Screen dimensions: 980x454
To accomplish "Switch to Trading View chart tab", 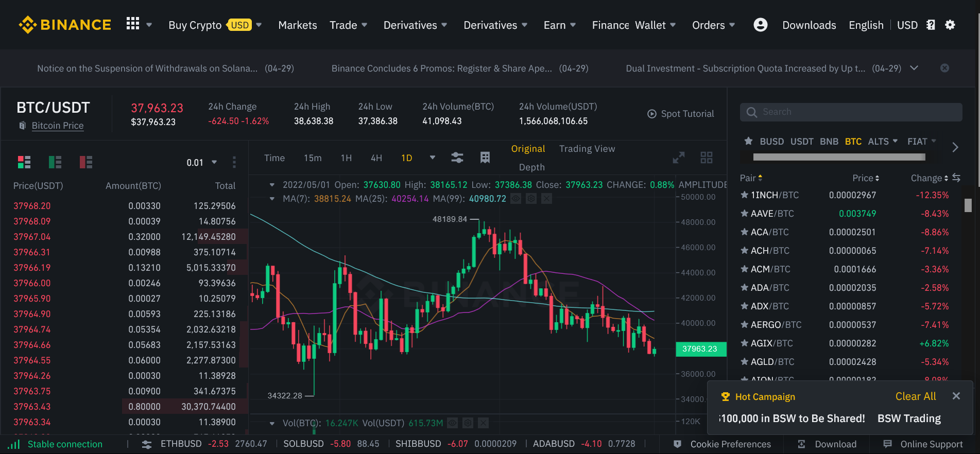I will [x=587, y=148].
